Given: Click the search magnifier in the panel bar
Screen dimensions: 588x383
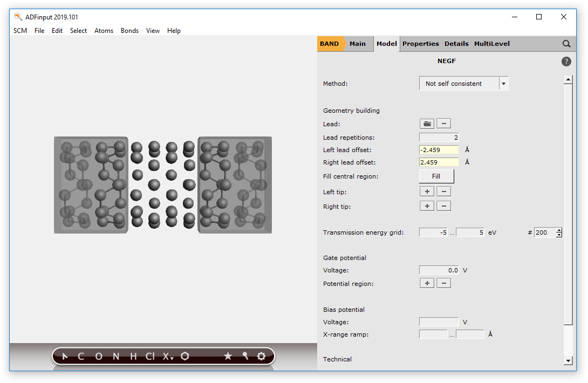Looking at the screenshot, I should point(566,44).
